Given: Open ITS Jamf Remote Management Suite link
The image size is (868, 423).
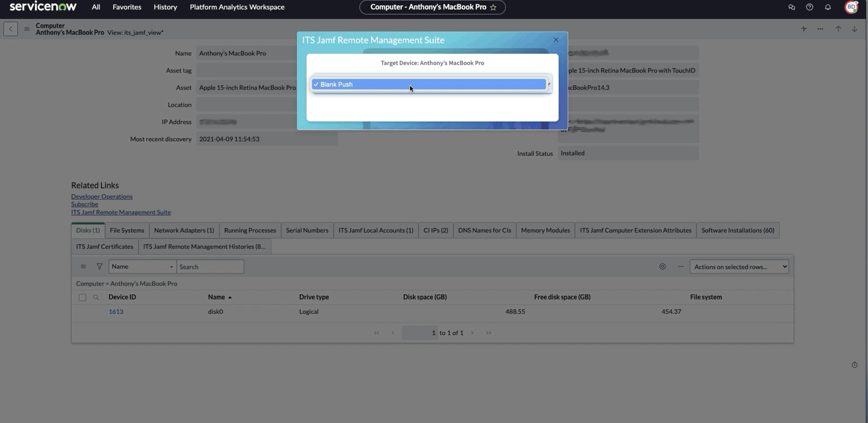Looking at the screenshot, I should pyautogui.click(x=121, y=212).
